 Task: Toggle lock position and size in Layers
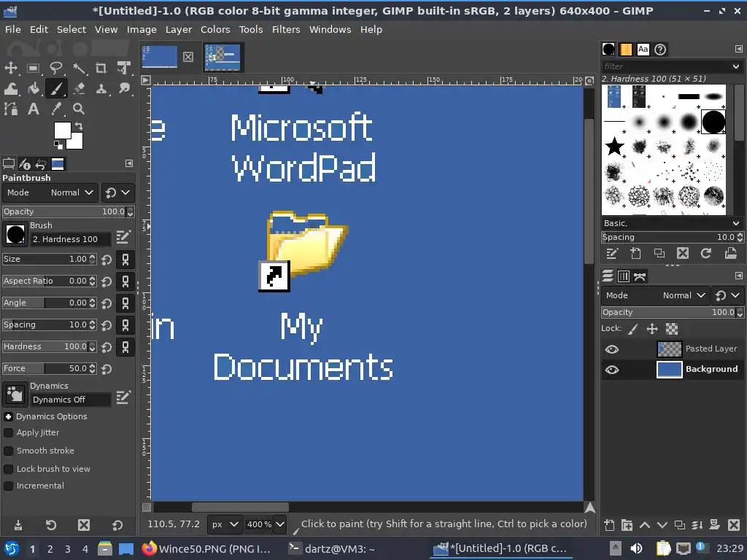coord(651,329)
